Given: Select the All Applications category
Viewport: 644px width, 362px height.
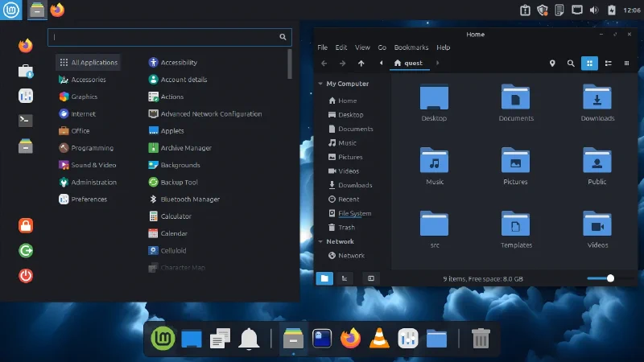Looking at the screenshot, I should pyautogui.click(x=89, y=63).
